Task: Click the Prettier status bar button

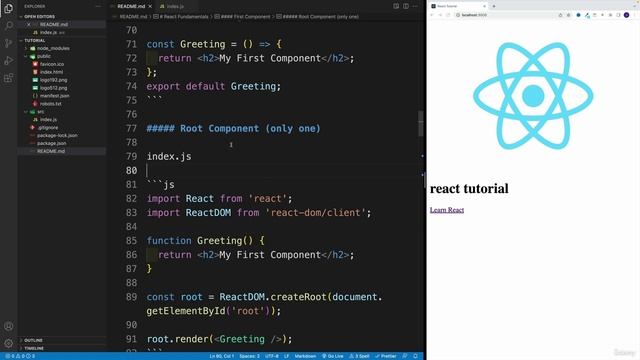Action: (x=386, y=356)
